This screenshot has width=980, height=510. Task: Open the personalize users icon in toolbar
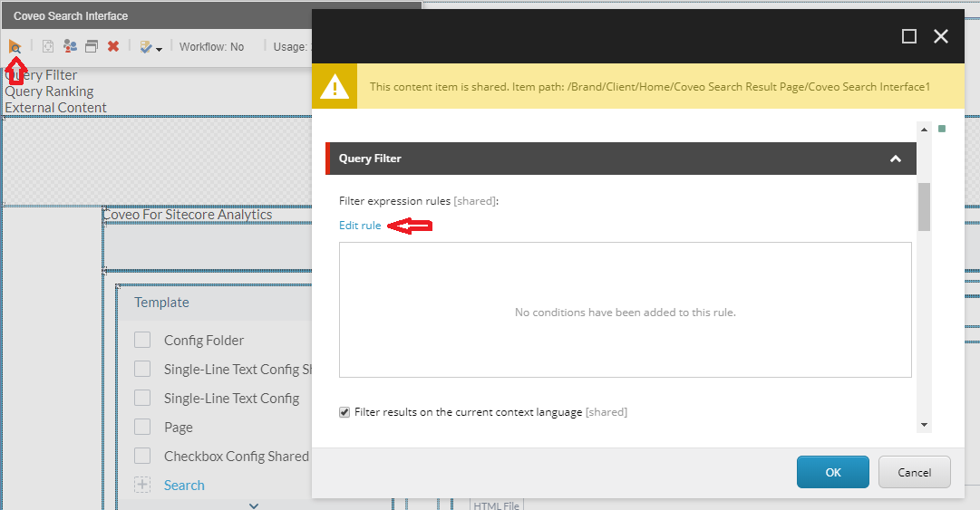pos(70,46)
